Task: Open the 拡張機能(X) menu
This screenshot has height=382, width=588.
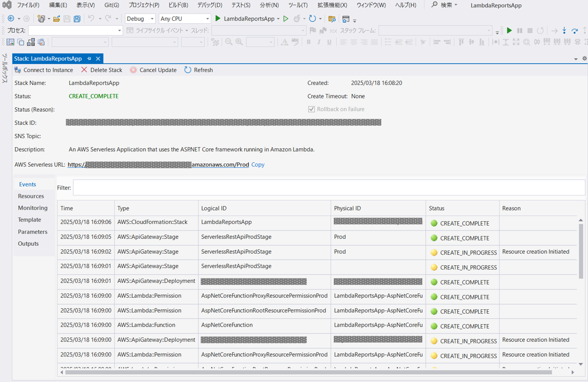Action: pyautogui.click(x=332, y=5)
